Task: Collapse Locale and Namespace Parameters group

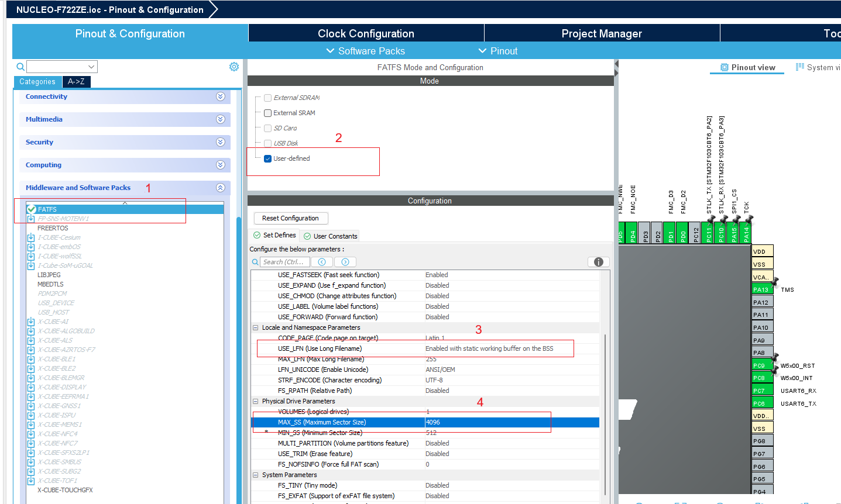Action: click(x=255, y=327)
